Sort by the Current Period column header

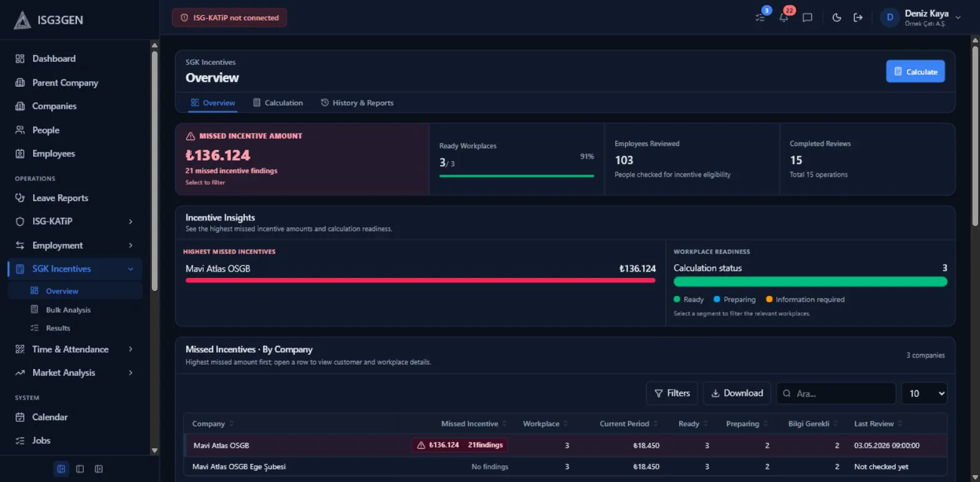click(629, 424)
